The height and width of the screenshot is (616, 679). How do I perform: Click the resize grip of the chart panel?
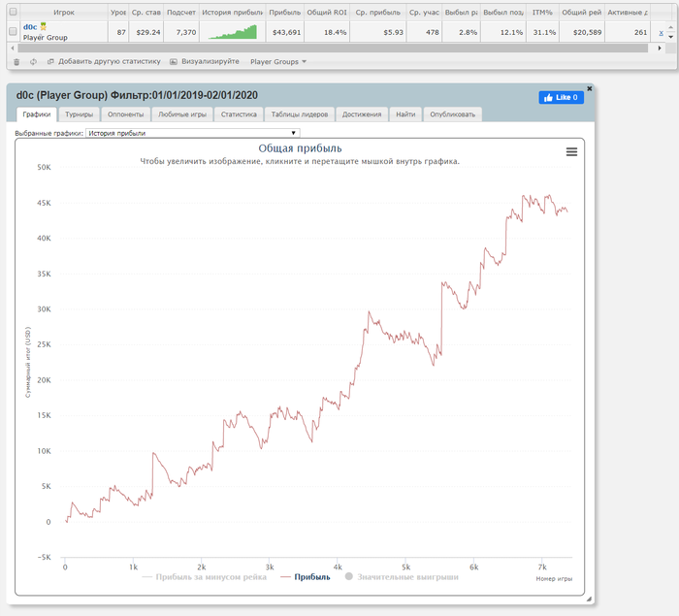[589, 600]
